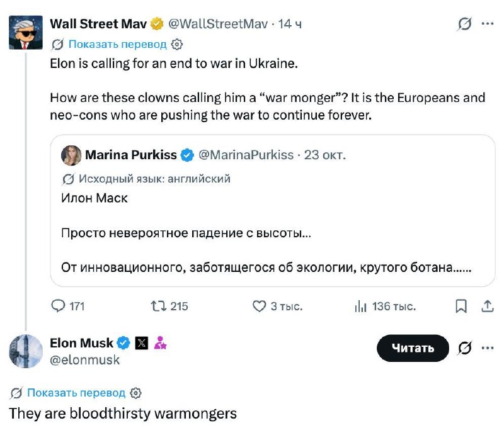Click the Grok icon beside Читать button
Viewport: 504px width, 428px height.
pyautogui.click(x=464, y=348)
